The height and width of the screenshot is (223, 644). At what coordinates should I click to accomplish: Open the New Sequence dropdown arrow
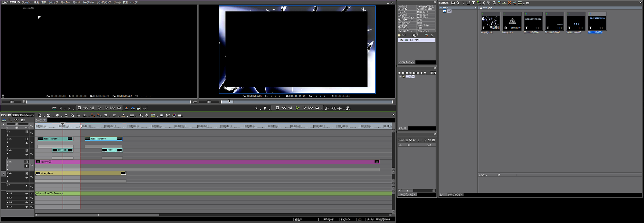pyautogui.click(x=44, y=116)
